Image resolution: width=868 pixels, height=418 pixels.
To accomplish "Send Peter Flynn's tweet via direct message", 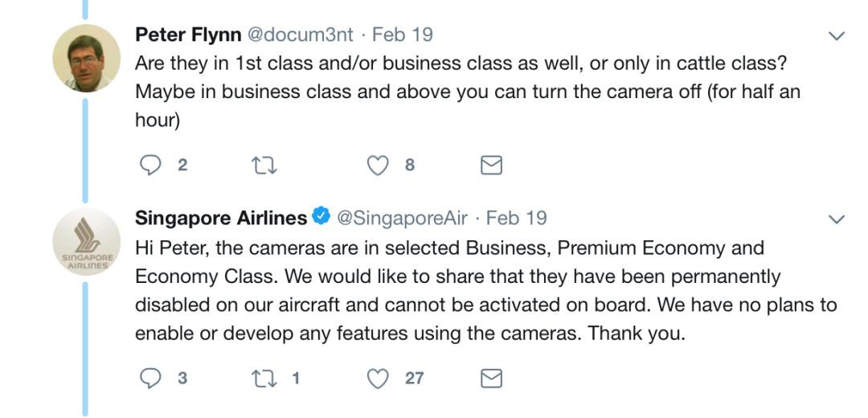I will (x=491, y=166).
